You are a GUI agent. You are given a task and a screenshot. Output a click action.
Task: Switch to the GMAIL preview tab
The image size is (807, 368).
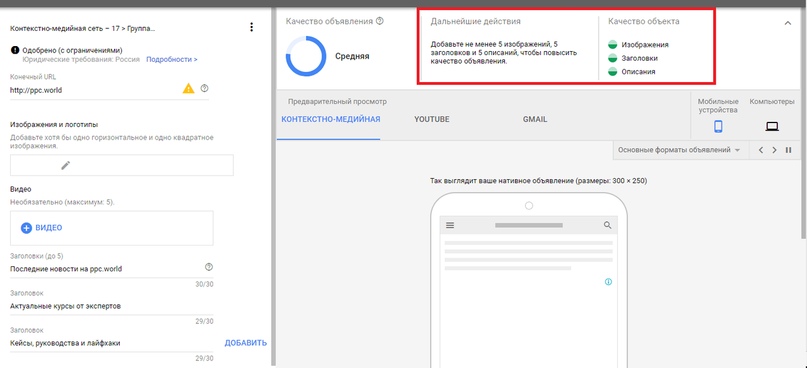(535, 119)
